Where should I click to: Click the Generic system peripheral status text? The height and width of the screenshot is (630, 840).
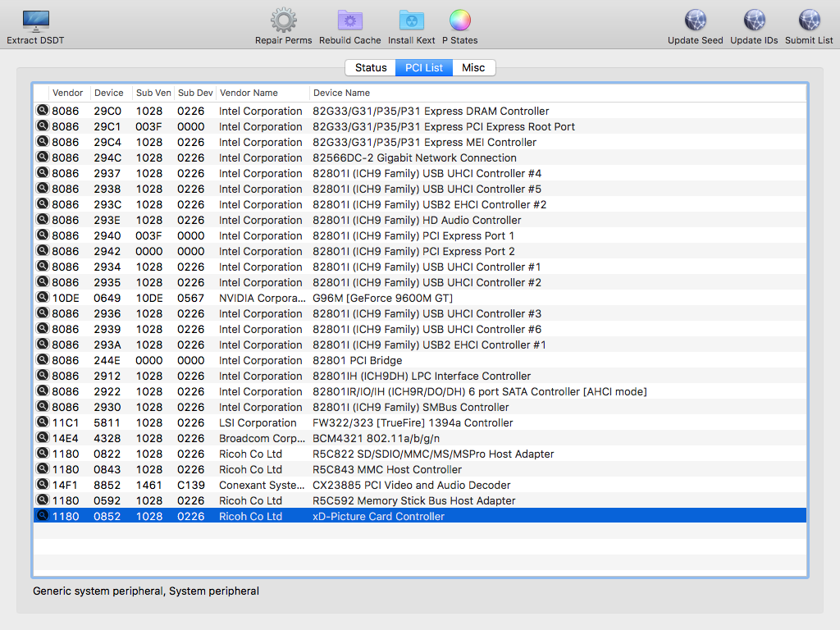point(146,591)
